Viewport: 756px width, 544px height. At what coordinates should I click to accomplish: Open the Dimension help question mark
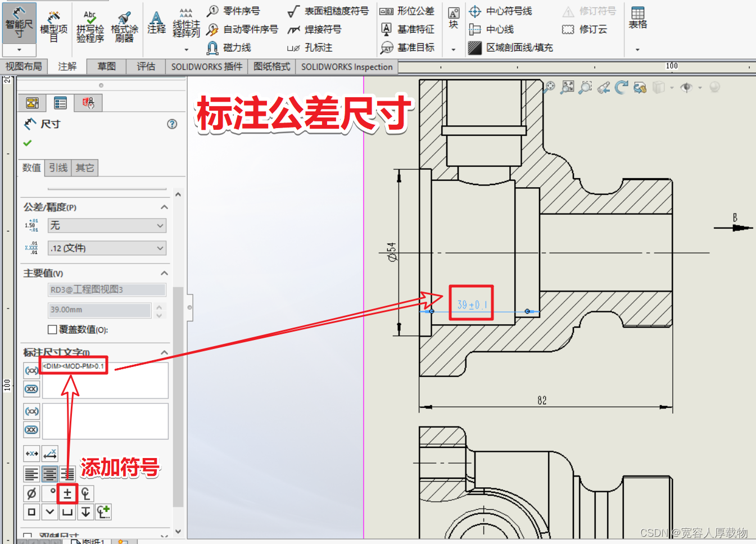(x=172, y=124)
